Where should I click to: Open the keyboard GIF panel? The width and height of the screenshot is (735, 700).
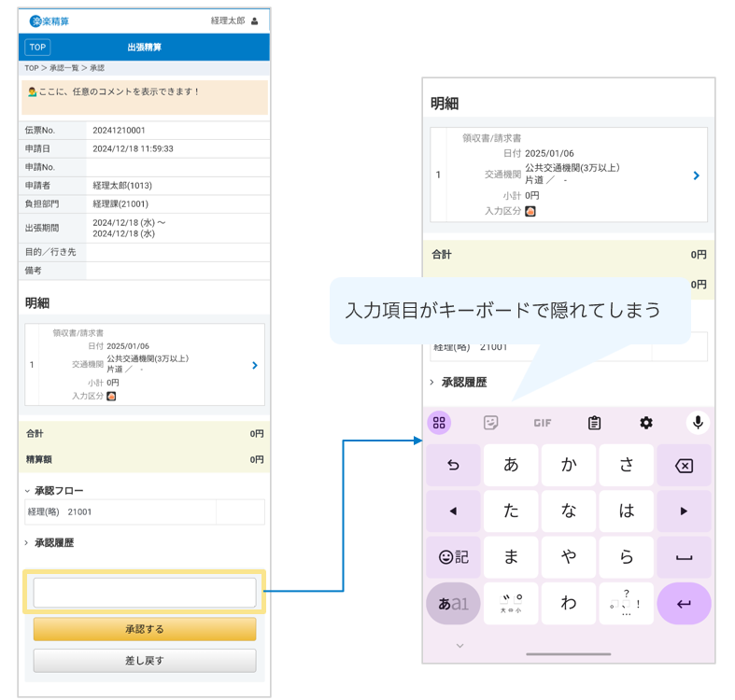coord(543,423)
